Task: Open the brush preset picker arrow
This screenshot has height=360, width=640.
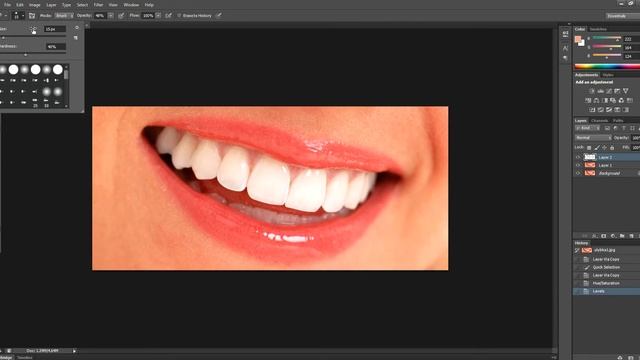Action: coord(23,16)
